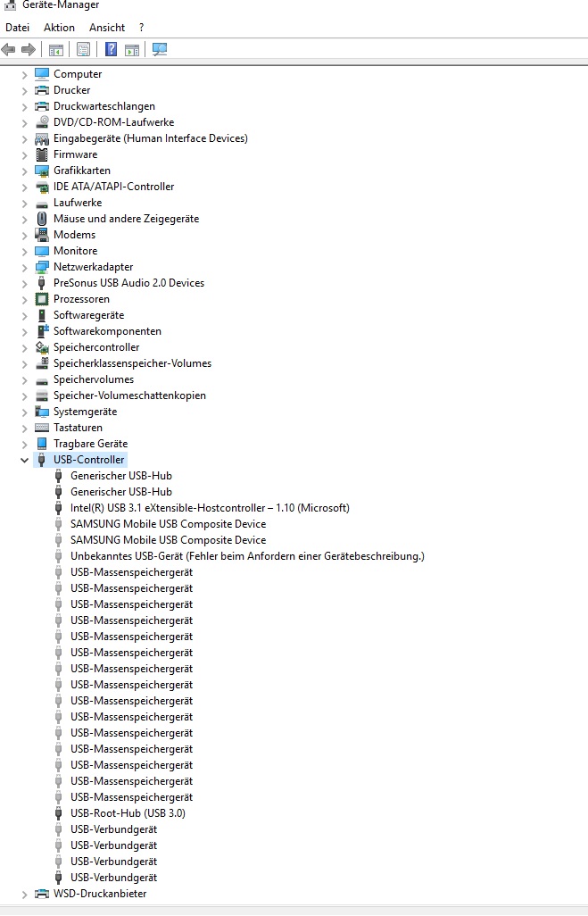Click the PreSonus USB Audio plug icon
Screen dimensions: 588x916
[41, 283]
